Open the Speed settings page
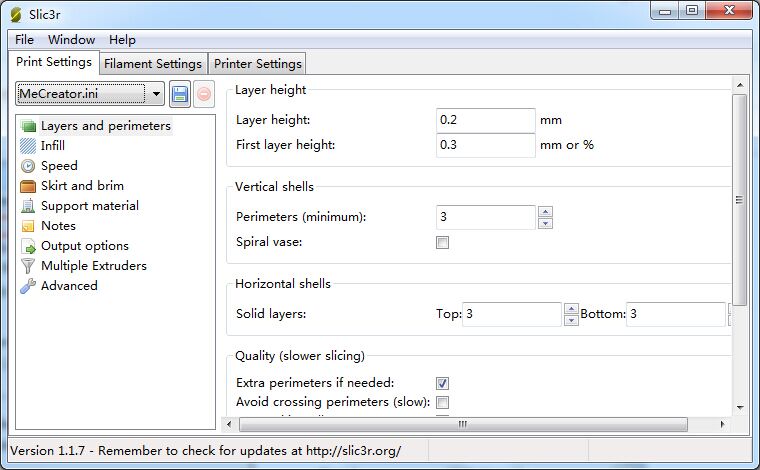760x470 pixels. coord(59,166)
